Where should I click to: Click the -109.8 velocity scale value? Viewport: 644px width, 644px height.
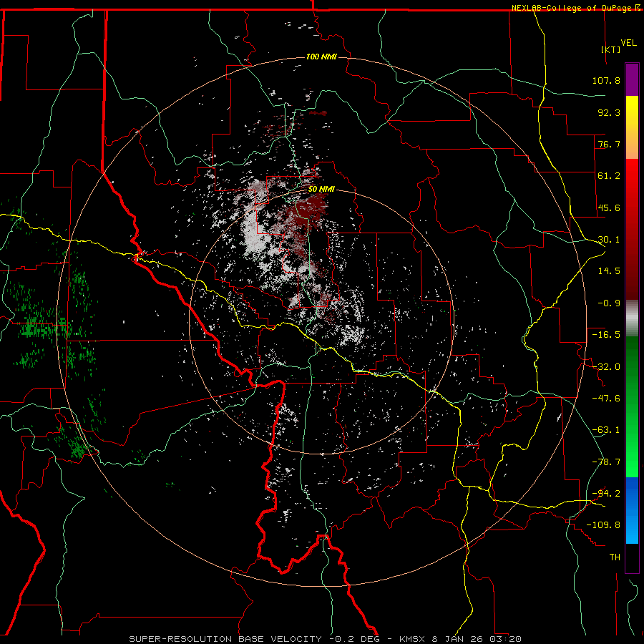click(x=603, y=525)
